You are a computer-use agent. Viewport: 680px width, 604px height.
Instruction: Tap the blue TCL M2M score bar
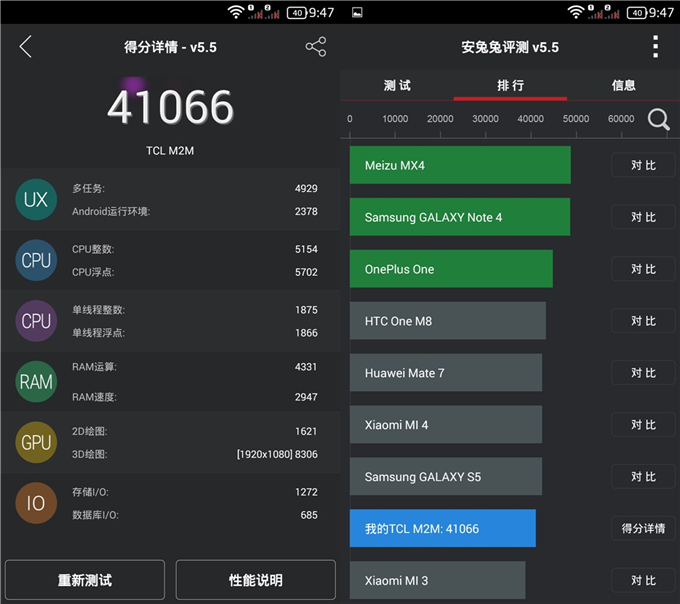click(442, 528)
